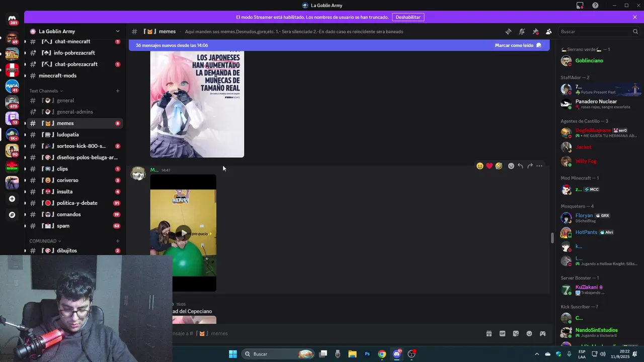
Task: Open the activities game controller icon
Action: [x=543, y=333]
